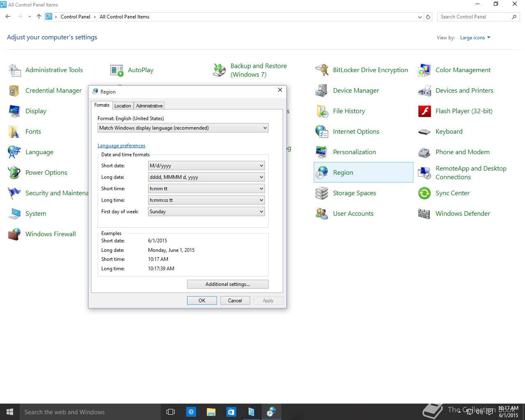The width and height of the screenshot is (525, 420).
Task: Expand the Long time format dropdown
Action: [206, 200]
